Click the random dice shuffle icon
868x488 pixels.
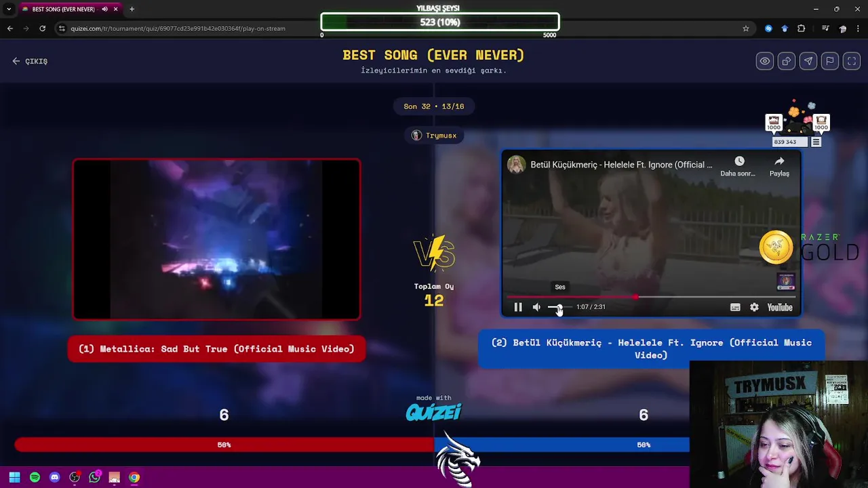pos(787,61)
